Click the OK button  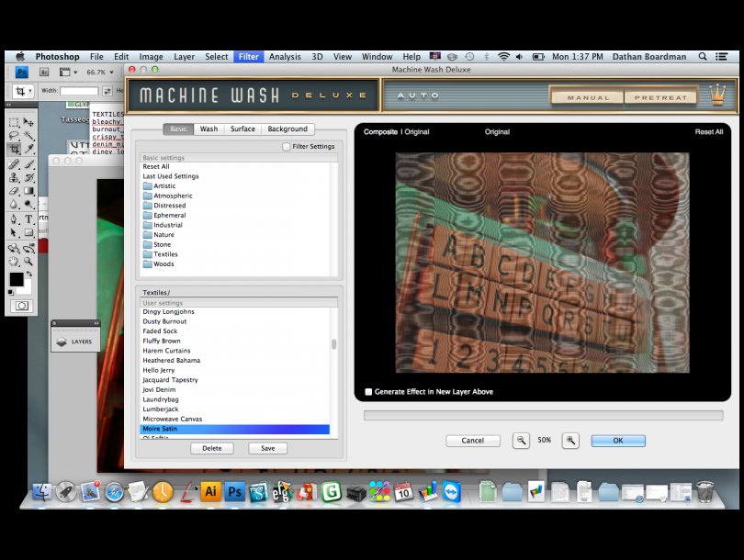618,441
